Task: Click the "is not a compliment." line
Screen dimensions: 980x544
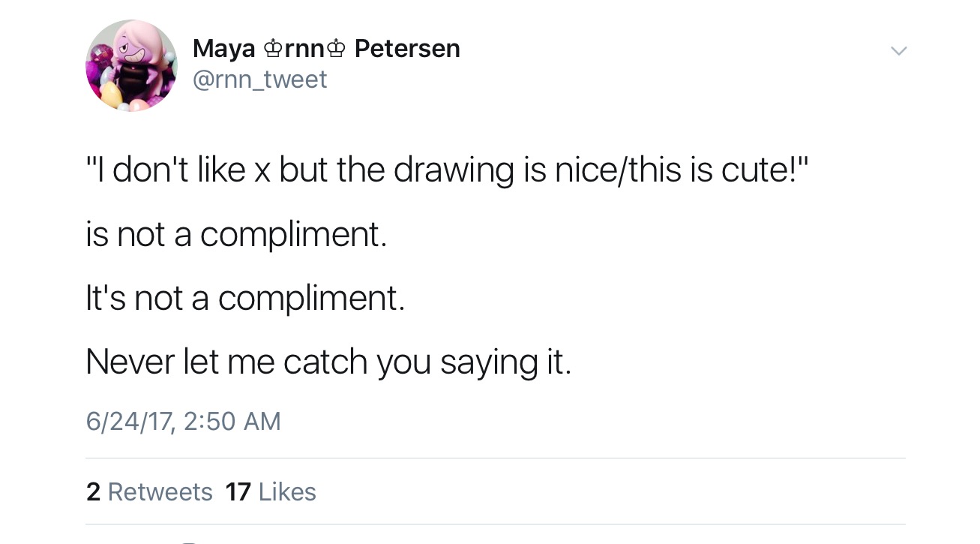Action: 236,235
